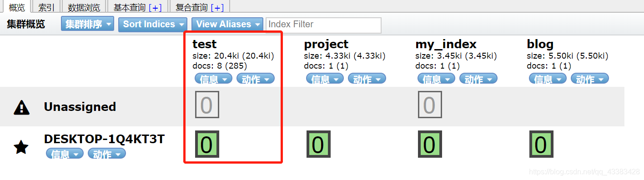Open a new 复合查询 tab with [+]

(x=217, y=7)
